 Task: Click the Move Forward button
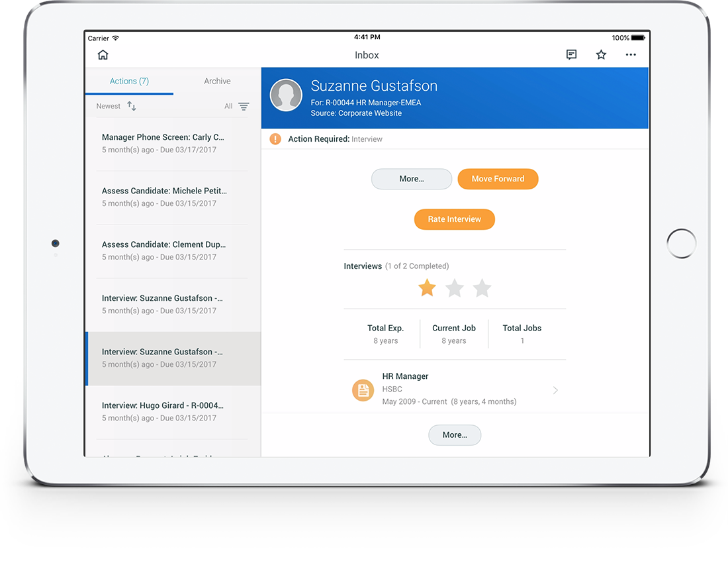tap(498, 179)
